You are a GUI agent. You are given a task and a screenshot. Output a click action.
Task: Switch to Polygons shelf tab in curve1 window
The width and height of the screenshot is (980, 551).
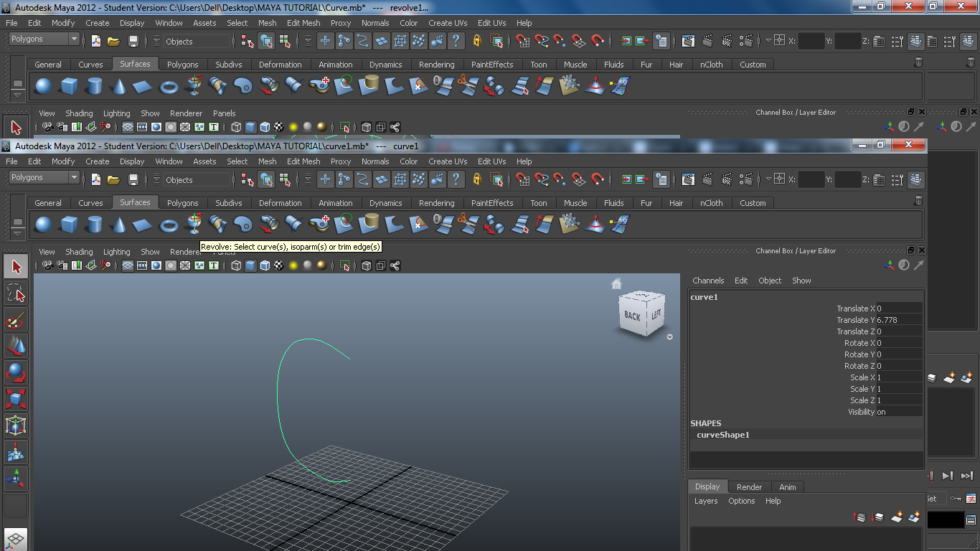click(182, 203)
